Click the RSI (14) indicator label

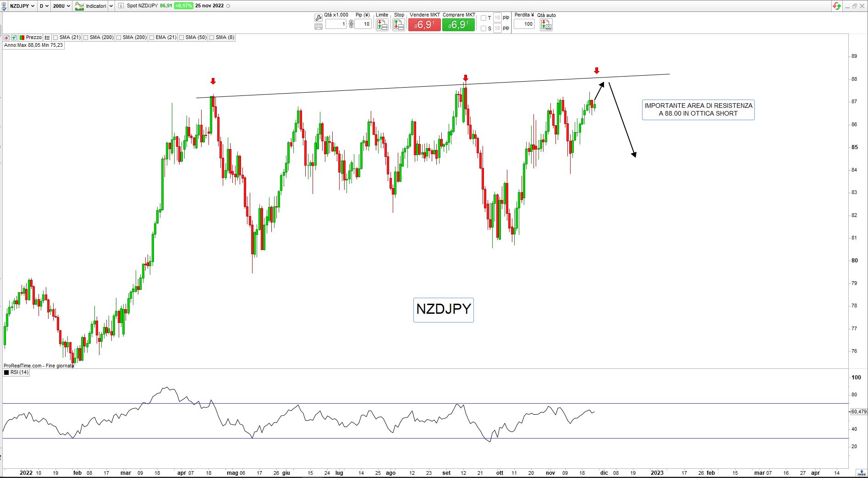pos(19,372)
